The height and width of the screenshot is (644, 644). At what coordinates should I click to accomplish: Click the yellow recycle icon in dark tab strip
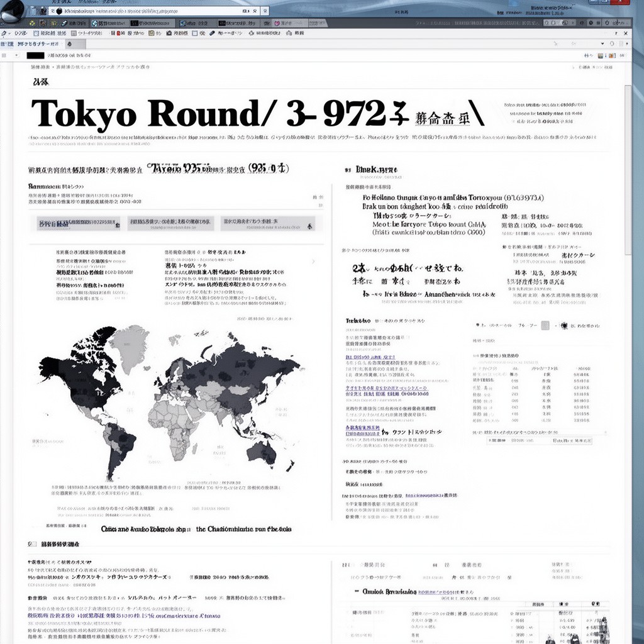(32, 23)
